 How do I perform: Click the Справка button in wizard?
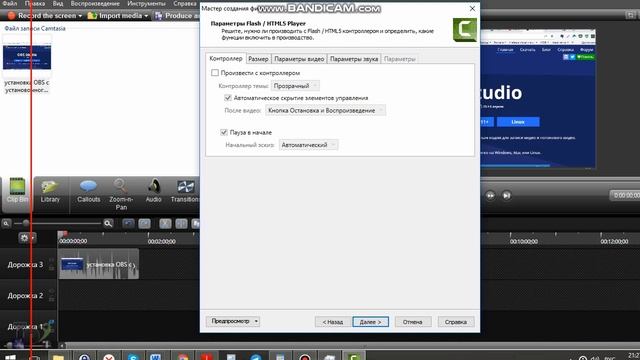point(456,322)
